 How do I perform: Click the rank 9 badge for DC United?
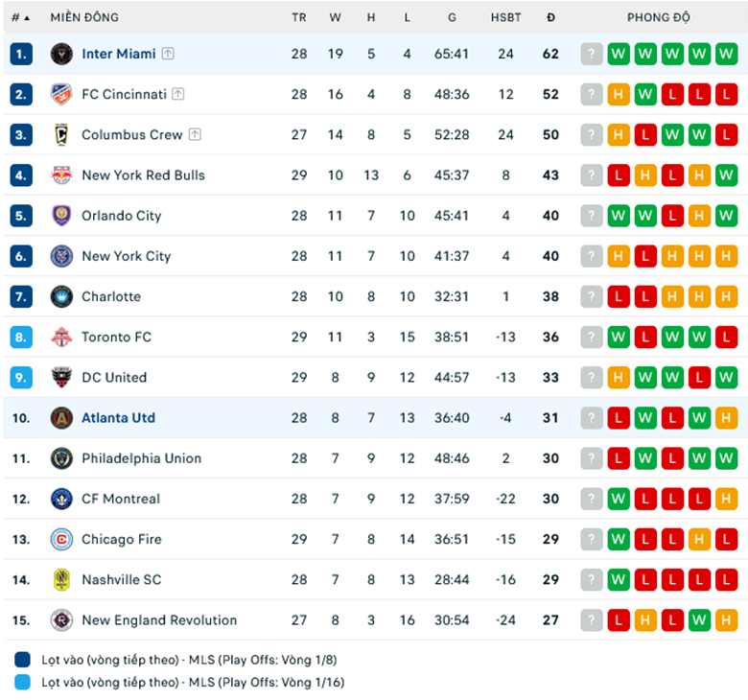click(21, 378)
